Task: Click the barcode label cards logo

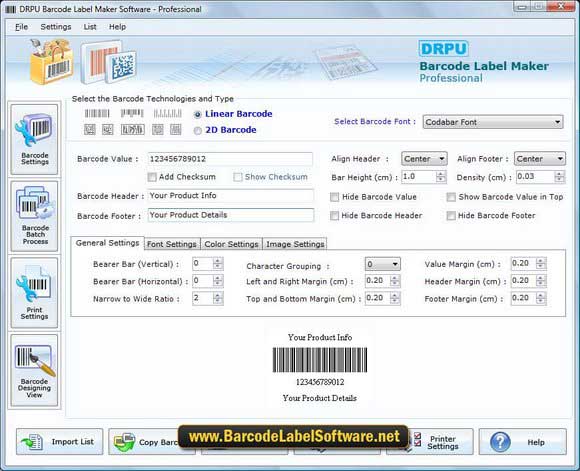Action: tap(109, 63)
